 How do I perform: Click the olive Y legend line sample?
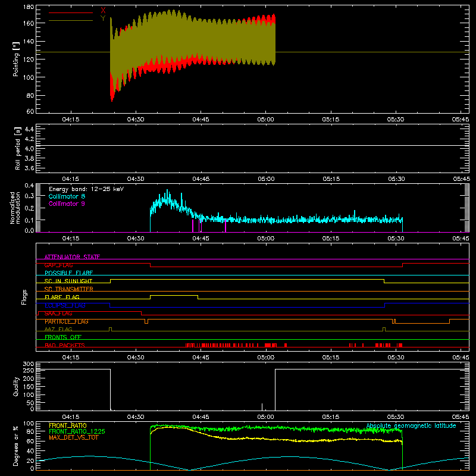click(x=71, y=20)
